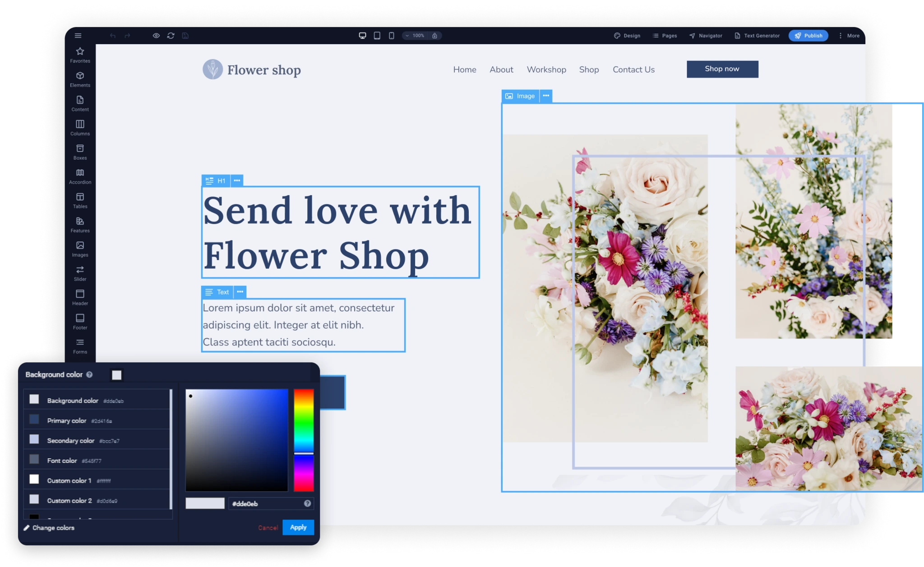Open the Elements panel in sidebar
The height and width of the screenshot is (567, 924).
pos(80,79)
